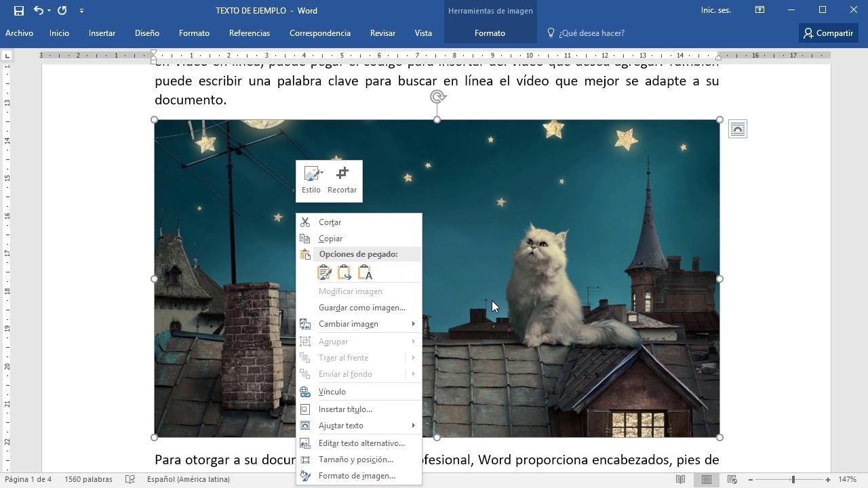Click the tab selector at ruler corner
Viewport: 868px width, 488px height.
point(7,56)
